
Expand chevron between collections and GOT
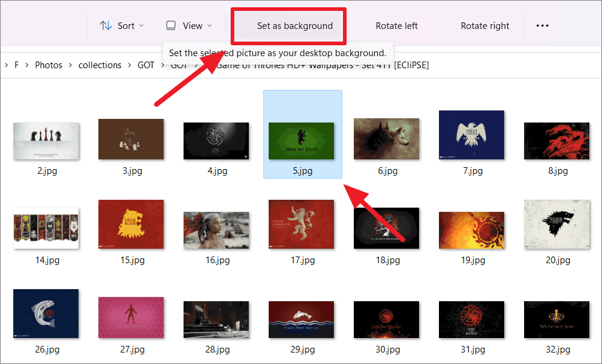click(x=129, y=65)
